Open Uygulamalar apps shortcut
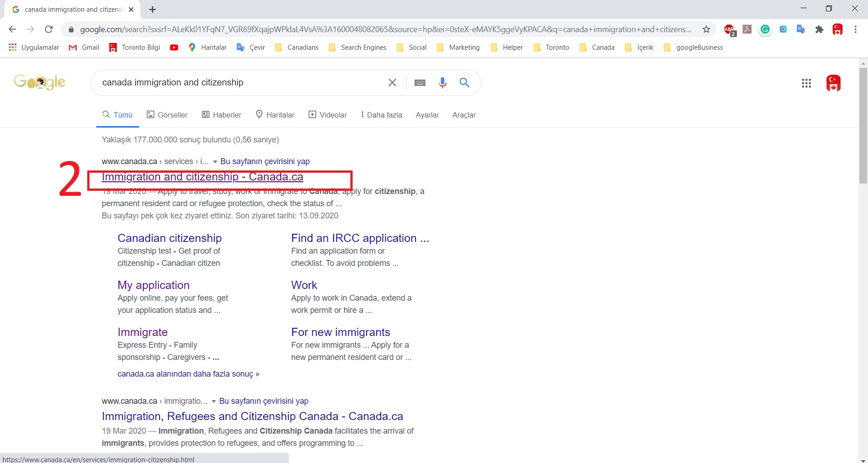 click(34, 47)
